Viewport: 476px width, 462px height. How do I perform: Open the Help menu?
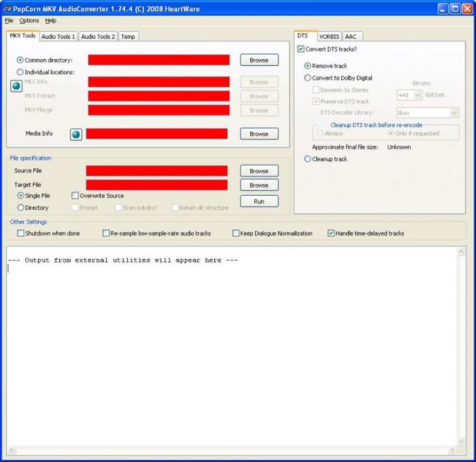(51, 21)
